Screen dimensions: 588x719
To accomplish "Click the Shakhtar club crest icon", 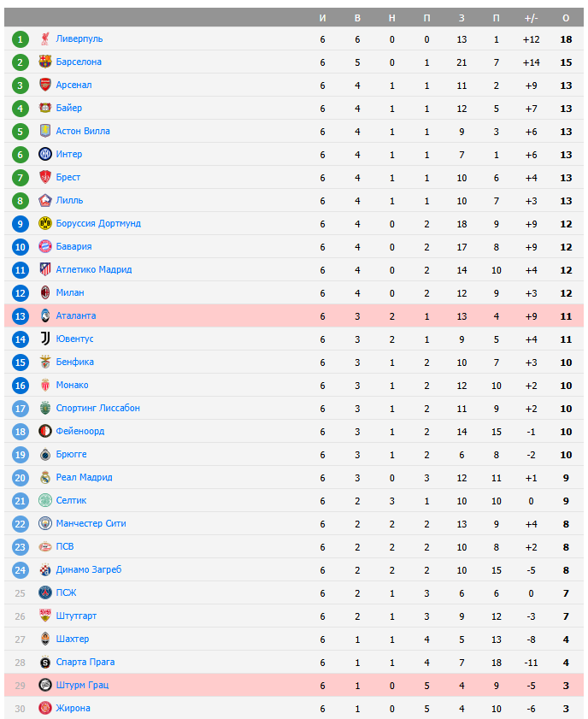I will 45,639.
